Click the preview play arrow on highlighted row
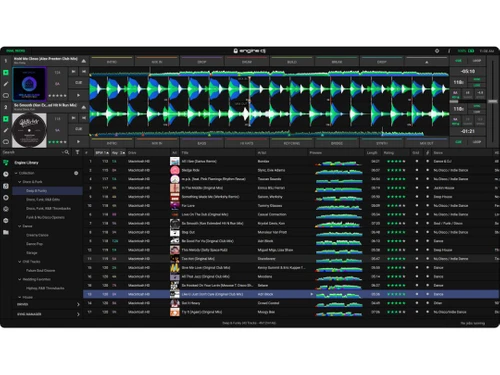Image resolution: width=500 pixels, height=375 pixels. coord(312,294)
